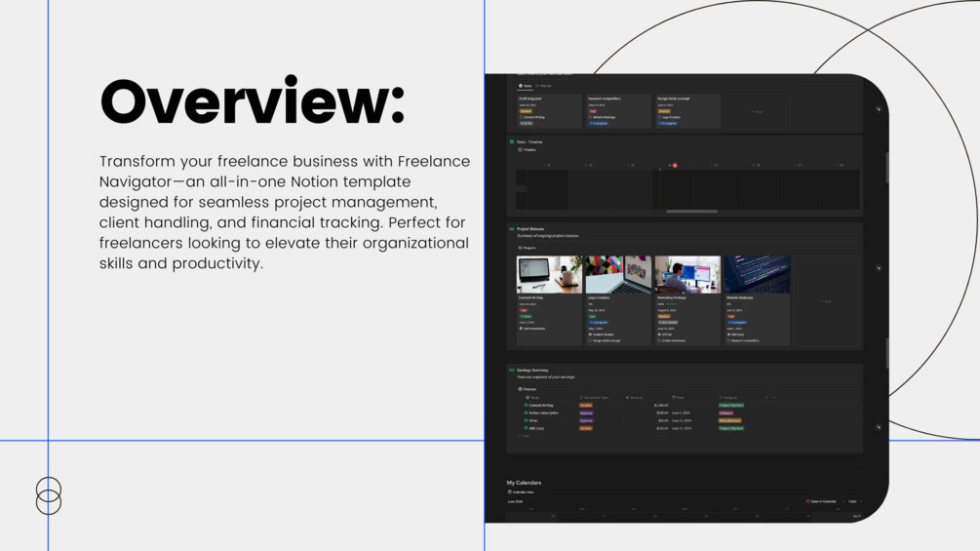This screenshot has width=980, height=551.
Task: Go to previous month in calendar
Action: tap(843, 501)
